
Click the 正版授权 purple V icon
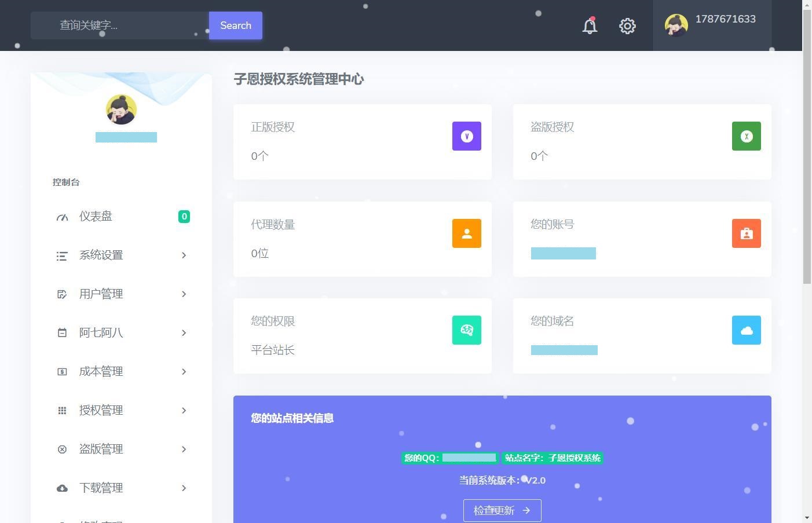467,136
